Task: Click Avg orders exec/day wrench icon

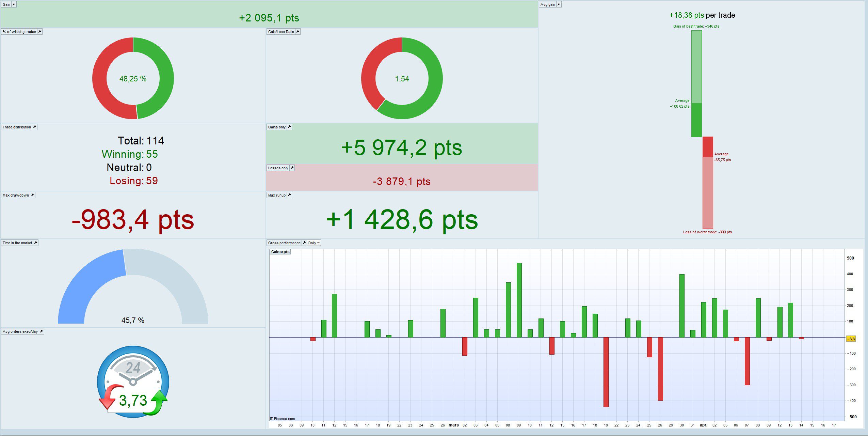Action: pyautogui.click(x=41, y=331)
